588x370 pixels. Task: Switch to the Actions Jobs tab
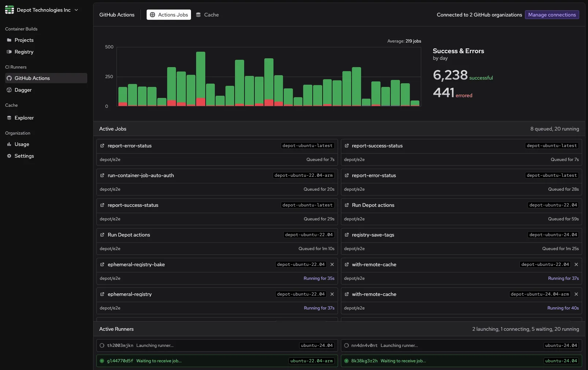169,15
